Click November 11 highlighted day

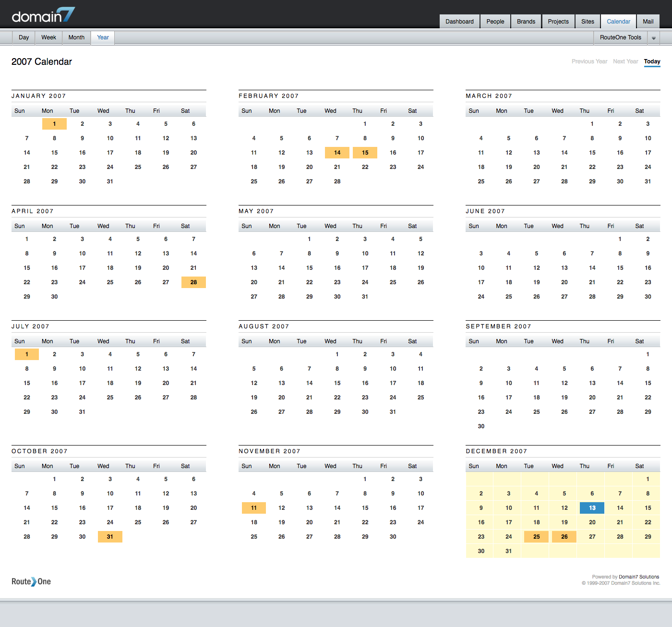point(253,508)
